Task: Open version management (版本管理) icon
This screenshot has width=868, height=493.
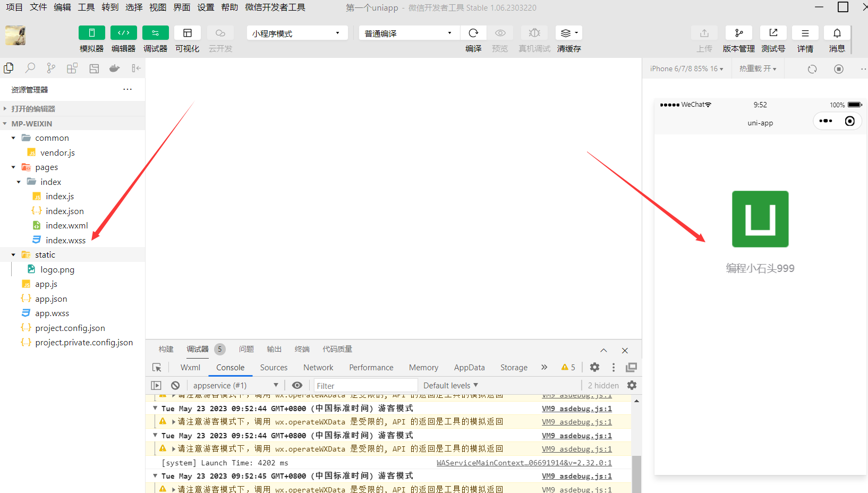Action: pyautogui.click(x=738, y=33)
